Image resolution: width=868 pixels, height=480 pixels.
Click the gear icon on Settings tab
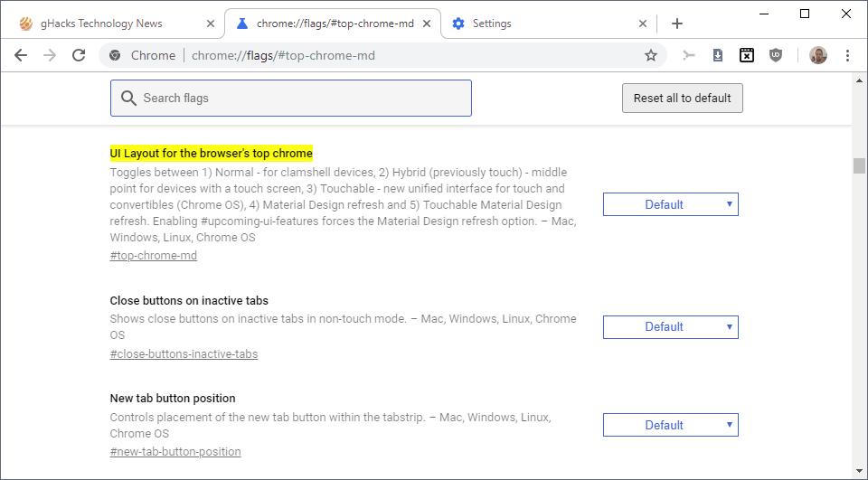pos(458,24)
